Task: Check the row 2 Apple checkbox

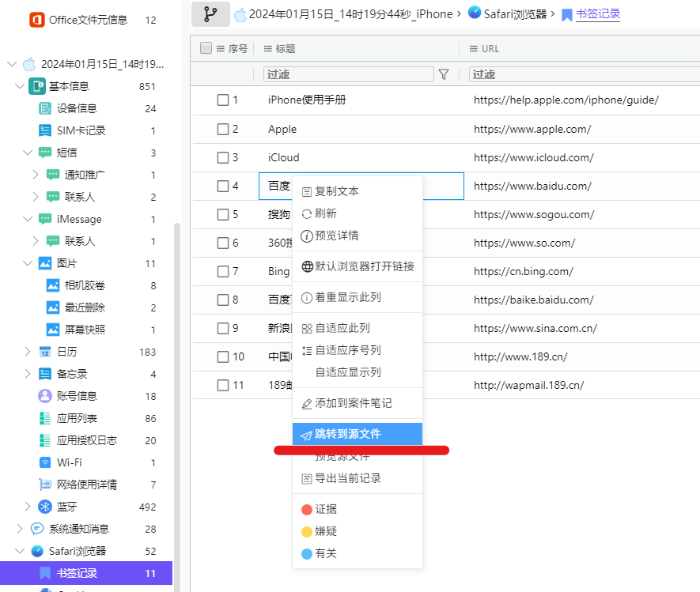Action: pos(223,130)
